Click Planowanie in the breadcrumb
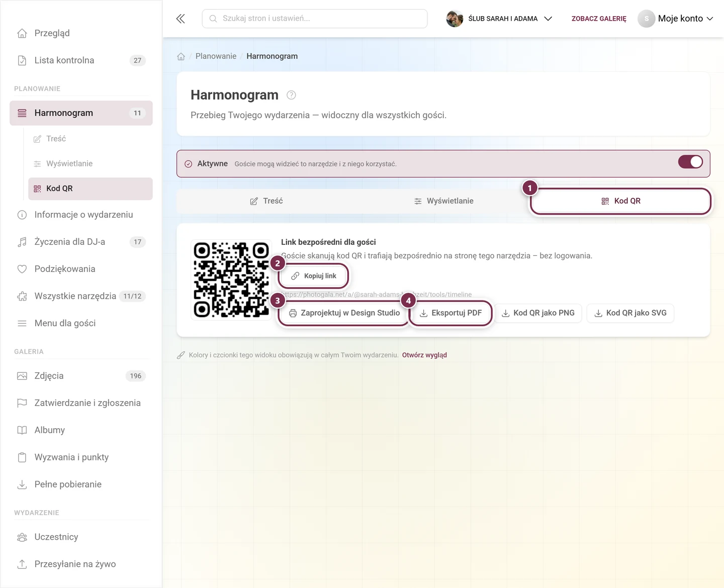The image size is (724, 588). pos(216,56)
